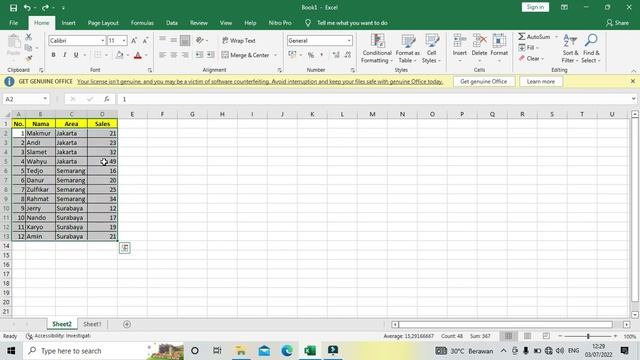Open Merge & Center dropdown arrow
This screenshot has height=360, width=640.
tap(276, 55)
